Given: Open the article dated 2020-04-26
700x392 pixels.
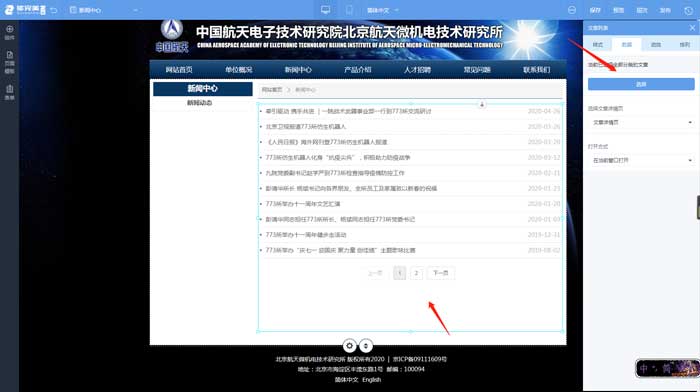Looking at the screenshot, I should [x=348, y=111].
